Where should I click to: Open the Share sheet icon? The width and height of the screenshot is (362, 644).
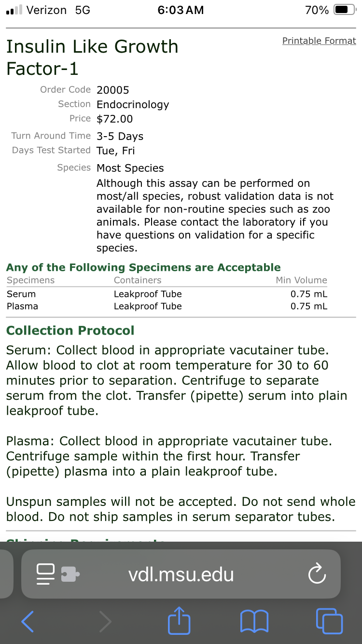point(179,620)
